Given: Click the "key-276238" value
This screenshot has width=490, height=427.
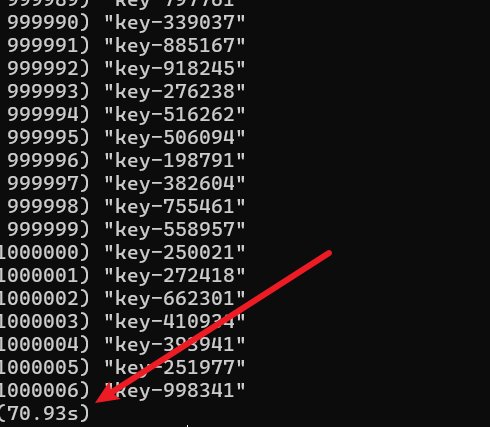Looking at the screenshot, I should (x=175, y=92).
